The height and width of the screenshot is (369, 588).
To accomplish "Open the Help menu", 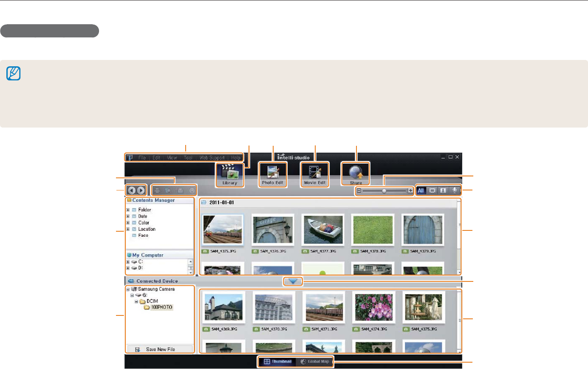I will coord(236,157).
